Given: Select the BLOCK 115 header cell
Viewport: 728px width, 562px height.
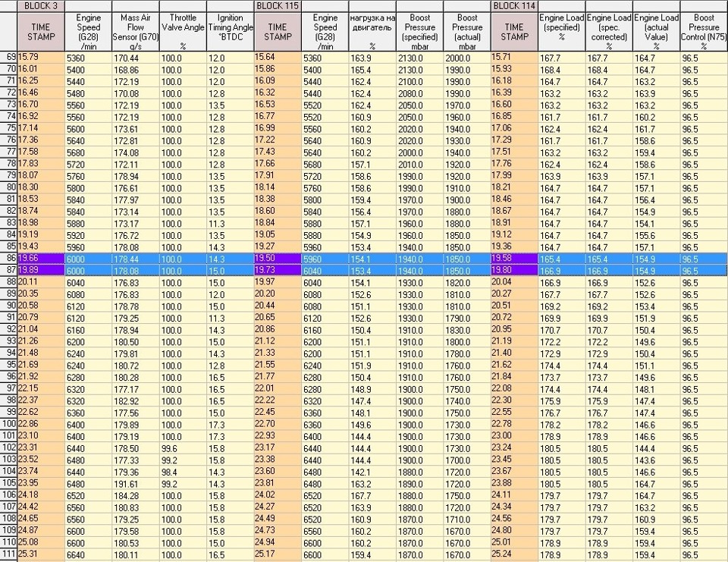Looking at the screenshot, I should coord(278,6).
